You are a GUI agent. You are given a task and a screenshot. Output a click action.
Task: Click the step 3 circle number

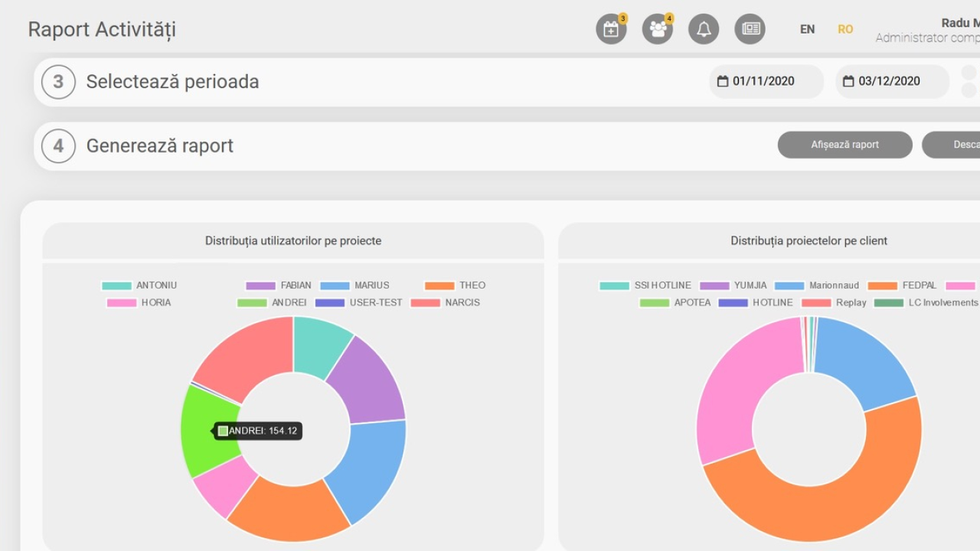(58, 82)
